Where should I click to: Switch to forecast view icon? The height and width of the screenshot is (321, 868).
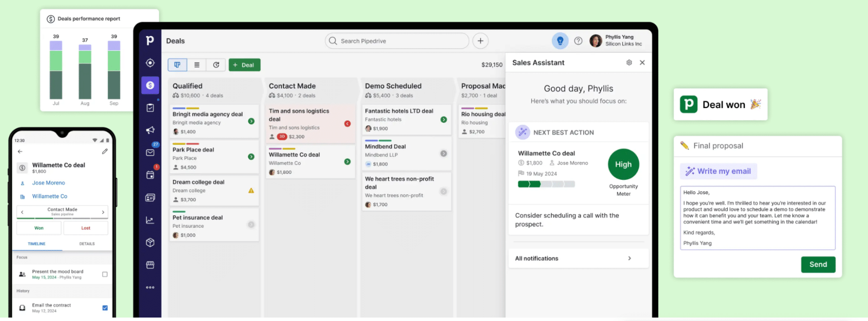click(216, 65)
